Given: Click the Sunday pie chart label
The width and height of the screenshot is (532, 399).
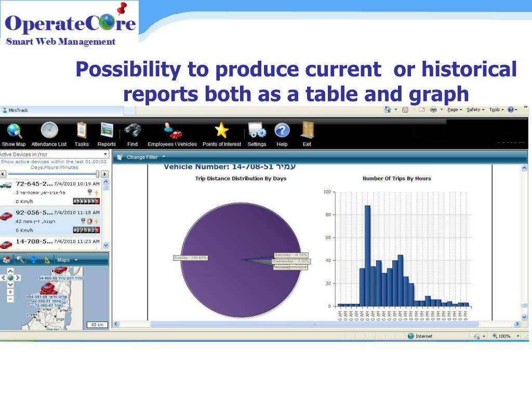Looking at the screenshot, I should point(190,258).
